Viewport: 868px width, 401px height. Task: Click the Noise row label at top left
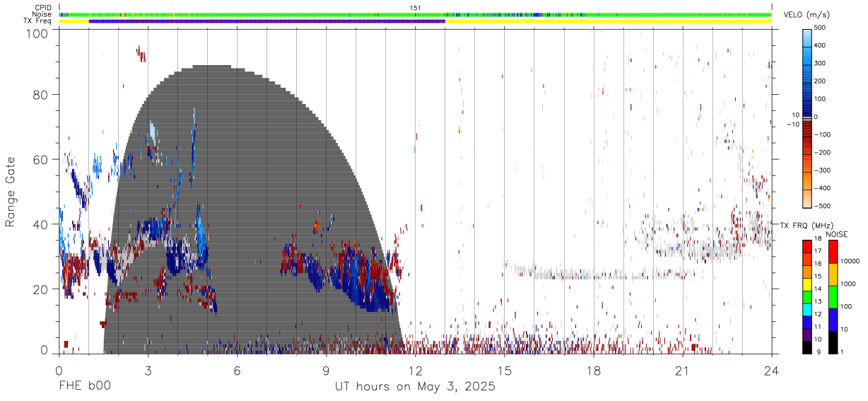tap(43, 14)
